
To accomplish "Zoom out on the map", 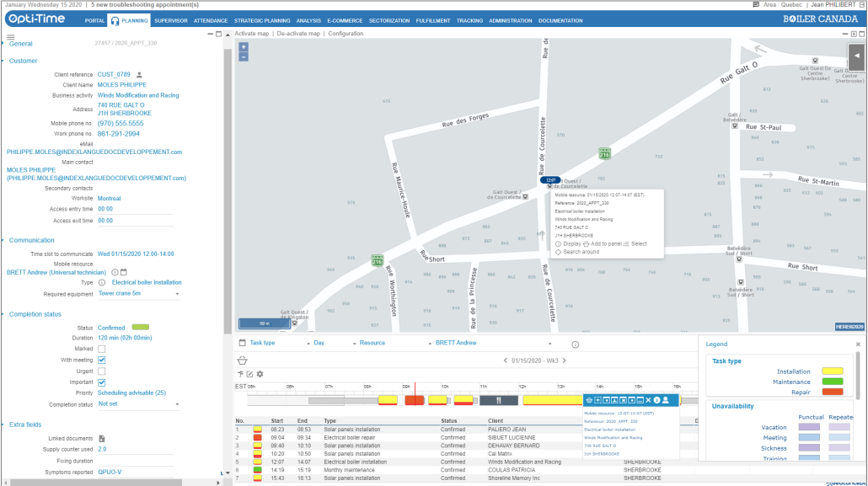I will coord(244,57).
